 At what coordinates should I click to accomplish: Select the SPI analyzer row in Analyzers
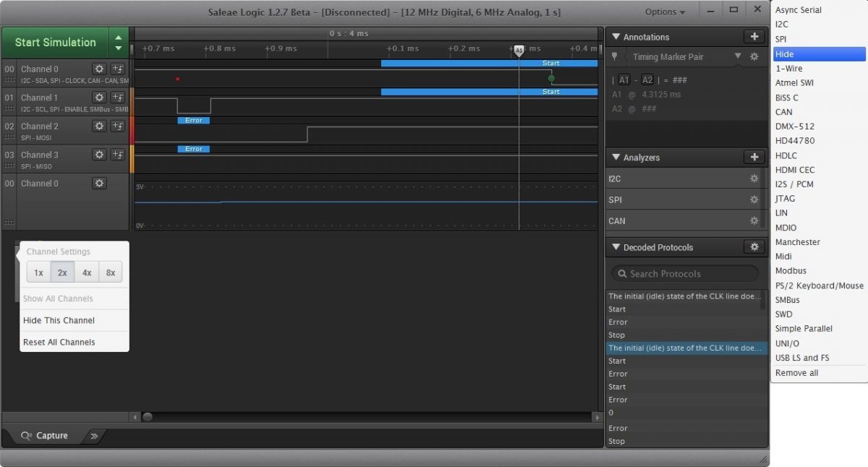(x=684, y=200)
